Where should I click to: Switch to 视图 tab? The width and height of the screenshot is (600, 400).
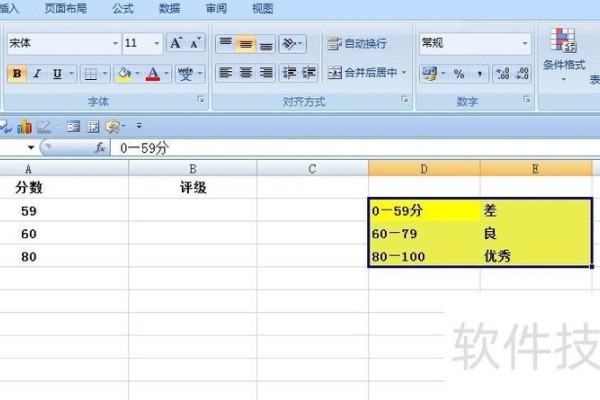pos(262,8)
